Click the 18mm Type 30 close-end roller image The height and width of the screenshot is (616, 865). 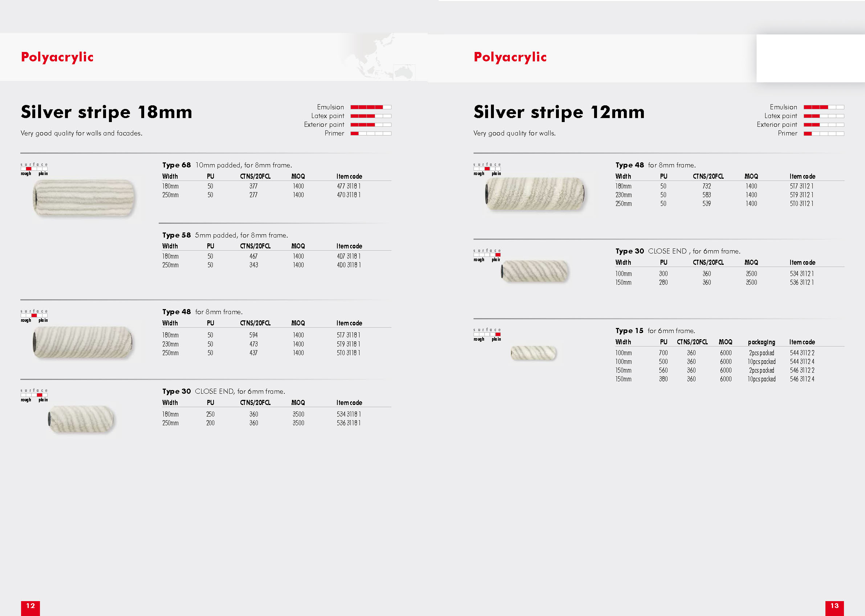point(81,419)
